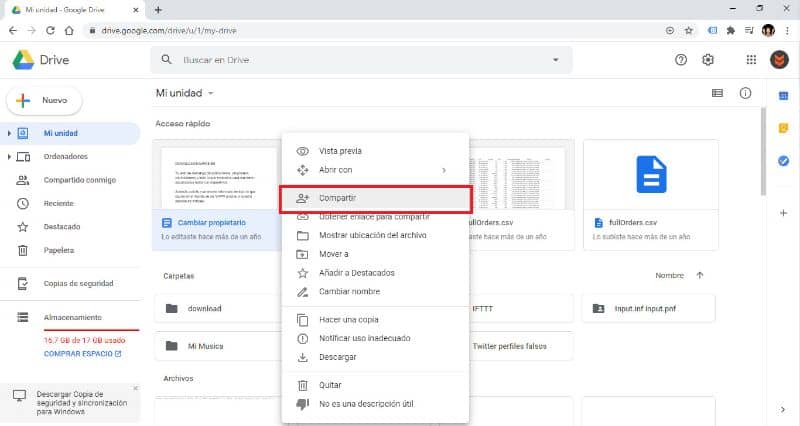The height and width of the screenshot is (426, 800).
Task: Add more side panel add-ons
Action: pos(783,213)
